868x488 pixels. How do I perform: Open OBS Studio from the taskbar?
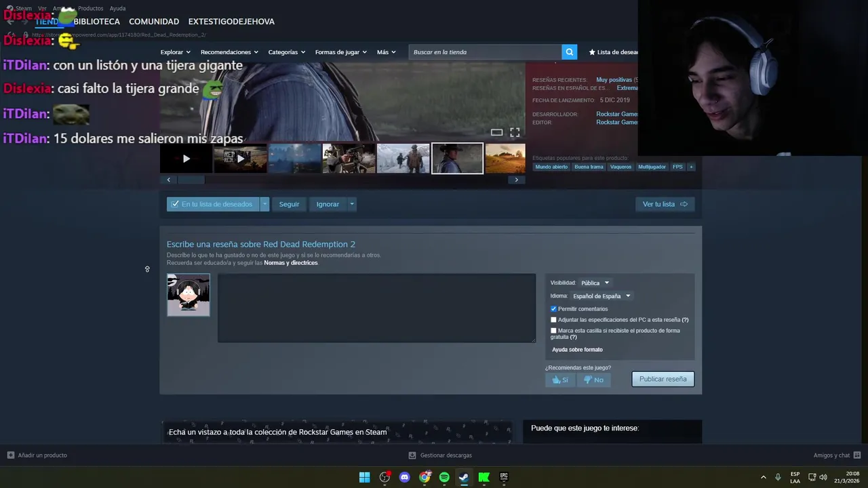pyautogui.click(x=384, y=477)
